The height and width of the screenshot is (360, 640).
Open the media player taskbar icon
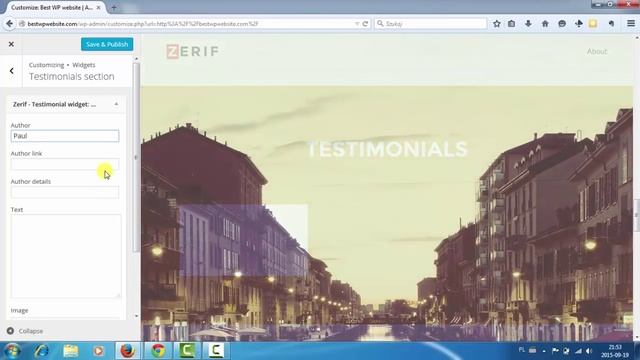point(98,351)
